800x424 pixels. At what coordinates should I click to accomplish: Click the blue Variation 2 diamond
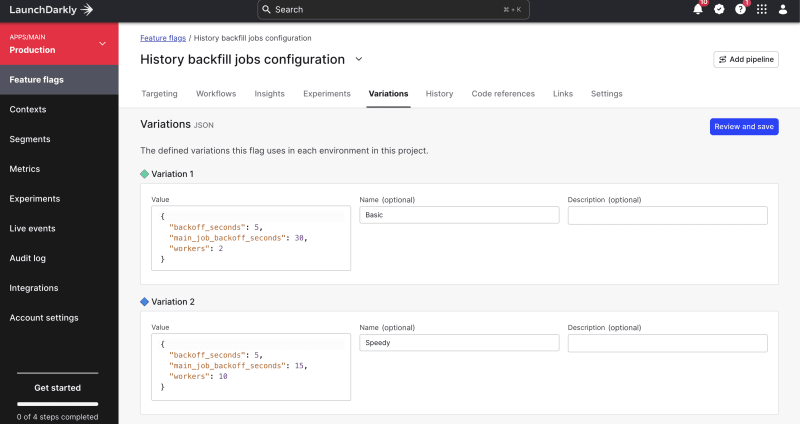pyautogui.click(x=144, y=302)
